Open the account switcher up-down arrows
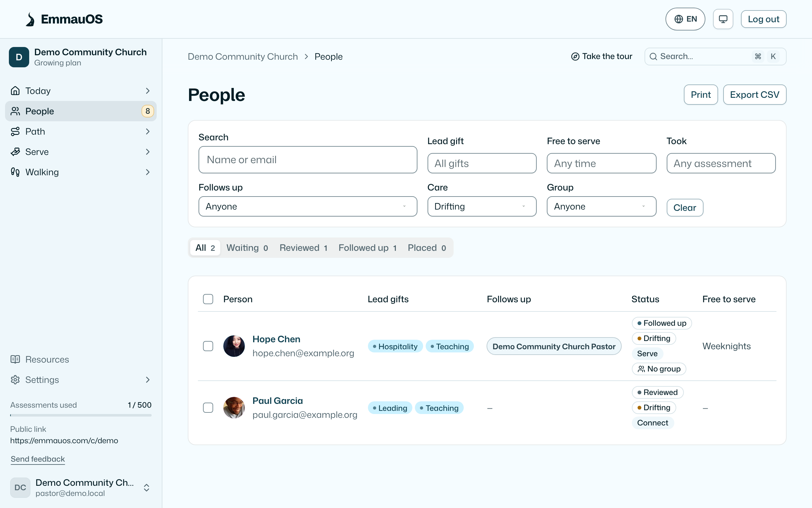 click(x=147, y=487)
